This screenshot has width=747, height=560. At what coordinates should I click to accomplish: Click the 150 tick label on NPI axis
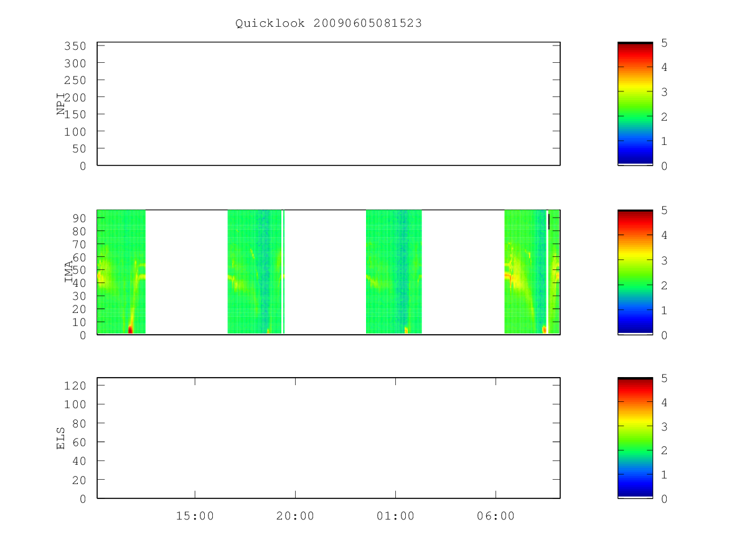(x=75, y=114)
